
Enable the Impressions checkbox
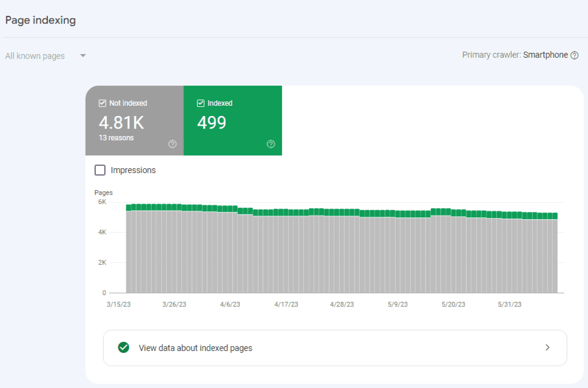point(100,170)
